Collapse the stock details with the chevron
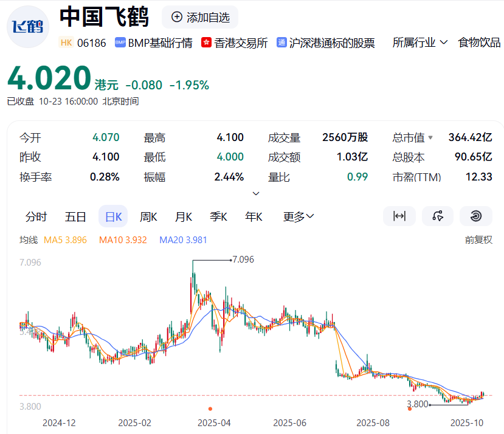This screenshot has width=504, height=434. pyautogui.click(x=256, y=193)
